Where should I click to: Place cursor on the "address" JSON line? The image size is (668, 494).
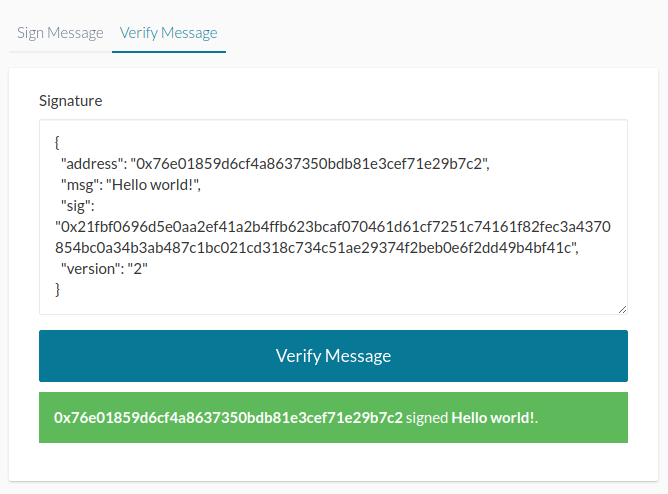pyautogui.click(x=275, y=164)
